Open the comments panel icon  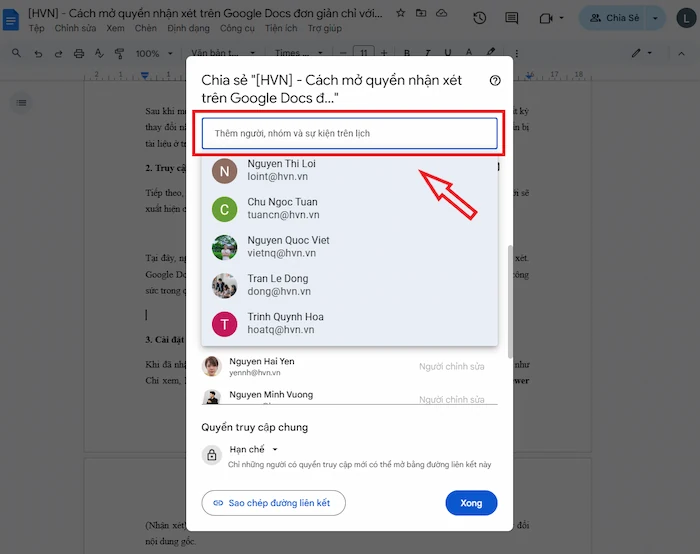coord(512,18)
